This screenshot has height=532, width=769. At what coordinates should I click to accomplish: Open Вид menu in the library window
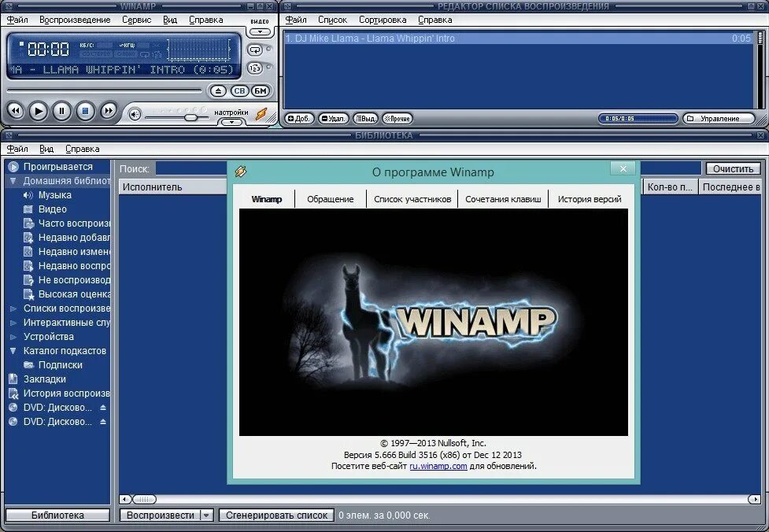click(46, 149)
